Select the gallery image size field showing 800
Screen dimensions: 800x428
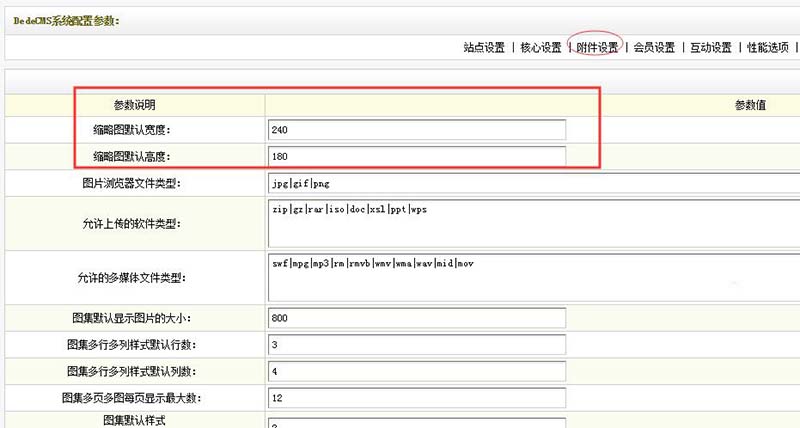coord(416,318)
